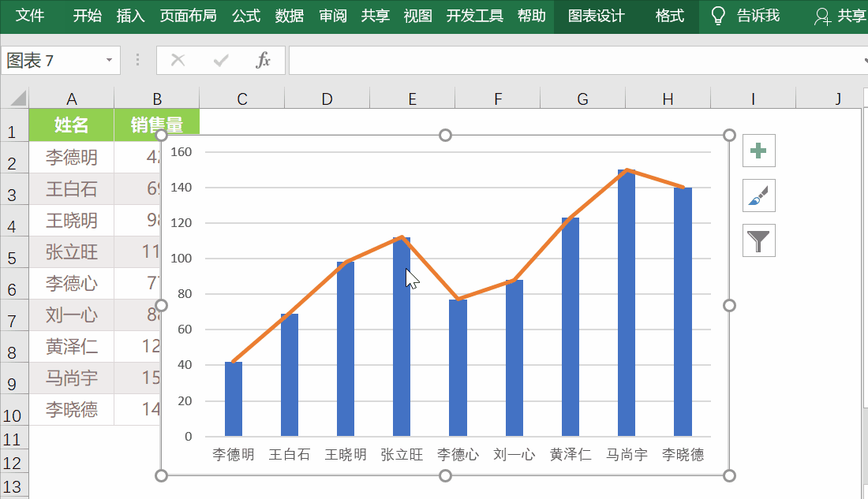Open the Name Box dropdown showing 图表 7
Image resolution: width=868 pixels, height=499 pixels.
pos(109,60)
